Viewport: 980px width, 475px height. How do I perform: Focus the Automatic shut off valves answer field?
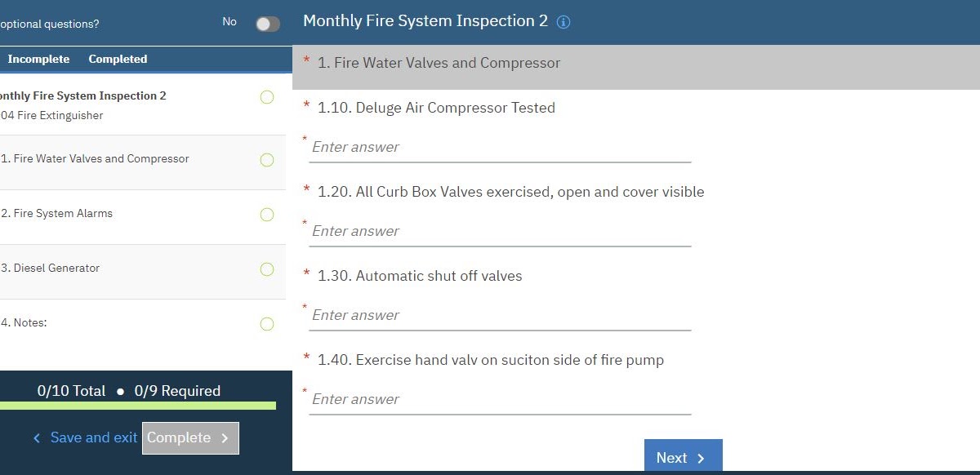tap(499, 316)
